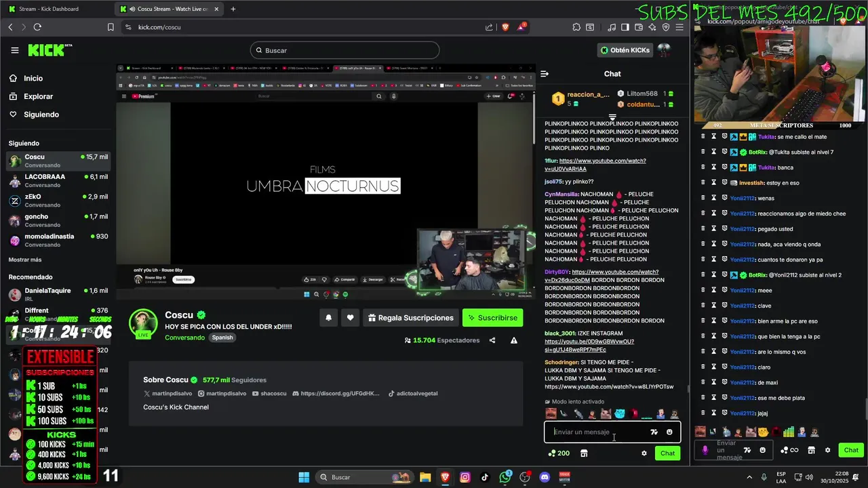
Task: Open the Windows Start menu
Action: click(304, 477)
